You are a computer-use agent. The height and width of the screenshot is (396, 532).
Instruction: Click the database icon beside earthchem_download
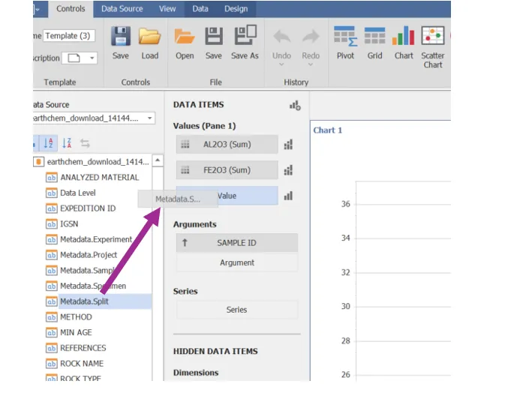[39, 162]
